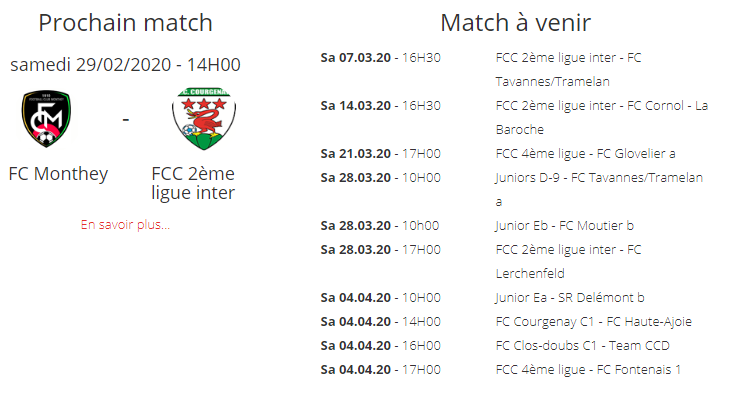This screenshot has width=752, height=399.
Task: Click the samedi 29/02/2020 match date
Action: pos(125,65)
